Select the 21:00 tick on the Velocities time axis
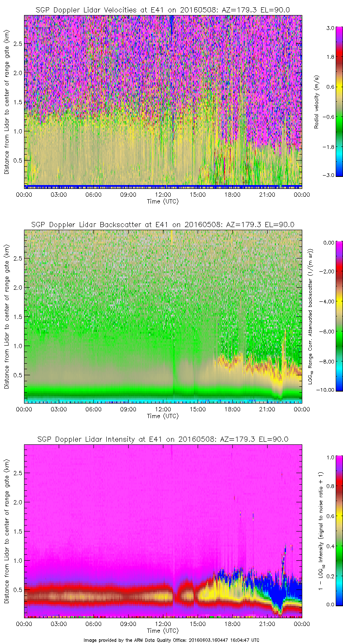This screenshot has height=644, width=343. pos(267,194)
